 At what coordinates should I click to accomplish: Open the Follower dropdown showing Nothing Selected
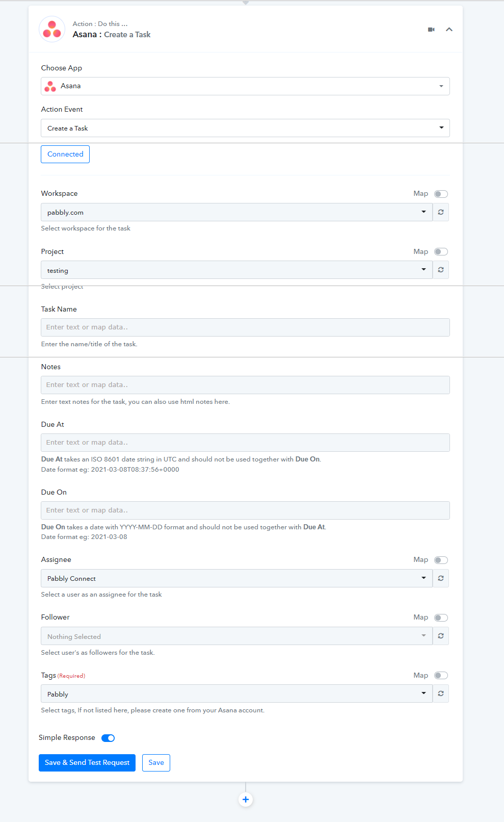click(x=236, y=636)
